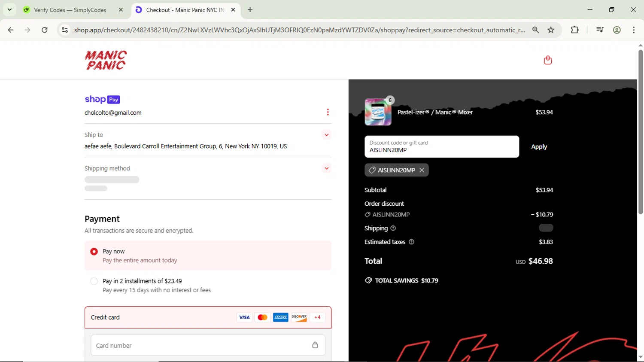The height and width of the screenshot is (362, 644).
Task: Click the Pastel-izer / Manic Mixer product name
Action: click(x=435, y=112)
